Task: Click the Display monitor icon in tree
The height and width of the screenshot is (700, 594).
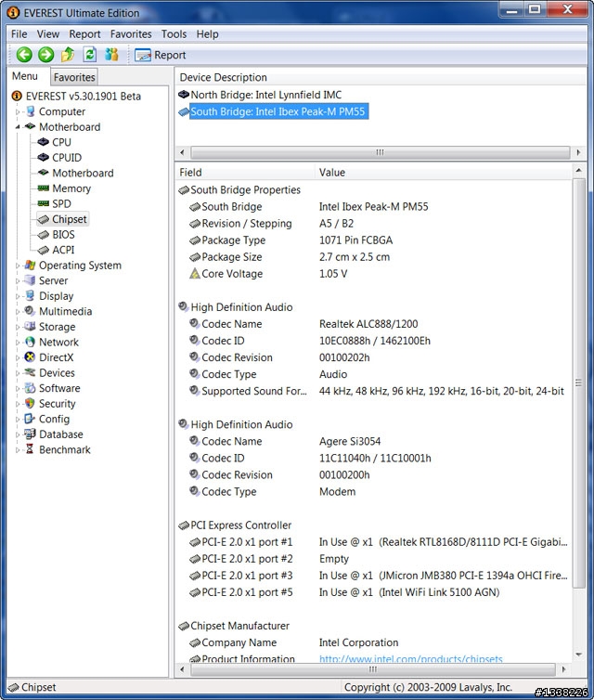Action: coord(30,295)
